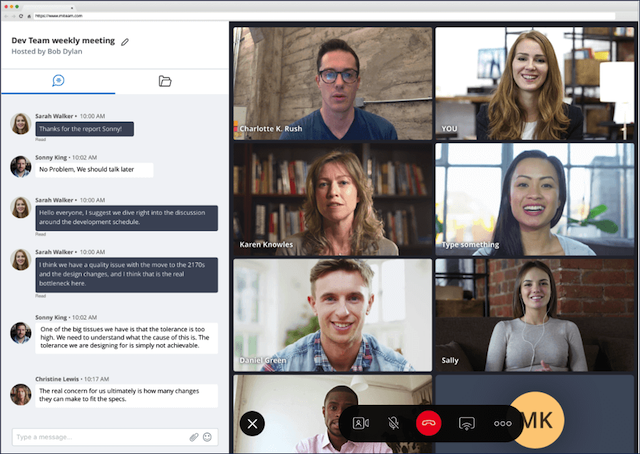Click Sonny King's avatar beside 'No Problem'
The image size is (640, 454).
[x=20, y=166]
